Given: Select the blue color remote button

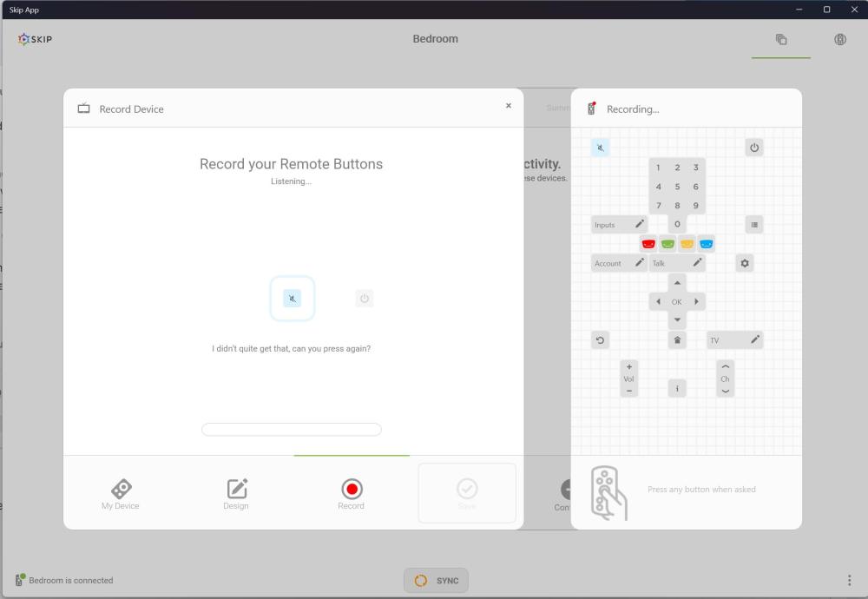Looking at the screenshot, I should (x=706, y=244).
